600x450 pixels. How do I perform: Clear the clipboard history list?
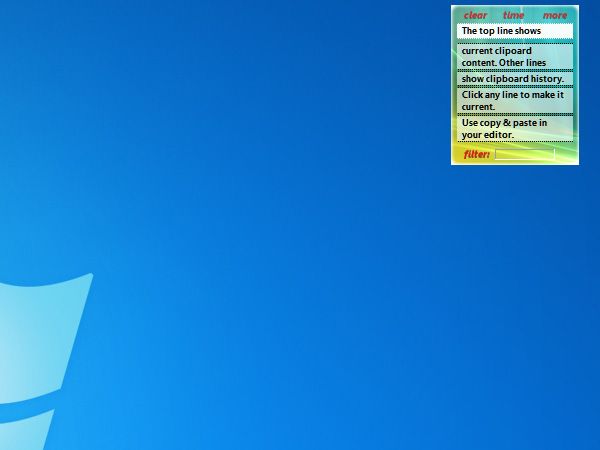pyautogui.click(x=475, y=15)
